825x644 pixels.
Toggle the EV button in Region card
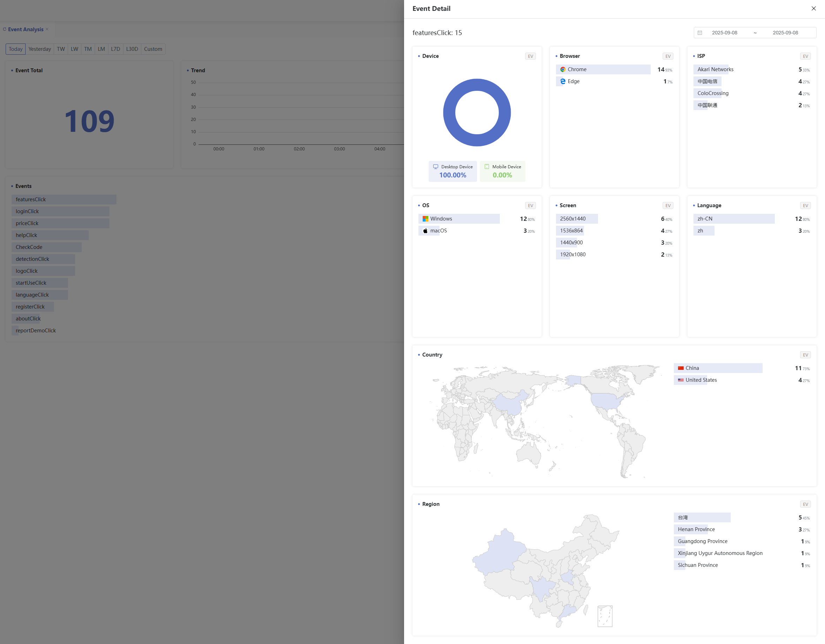pyautogui.click(x=805, y=504)
